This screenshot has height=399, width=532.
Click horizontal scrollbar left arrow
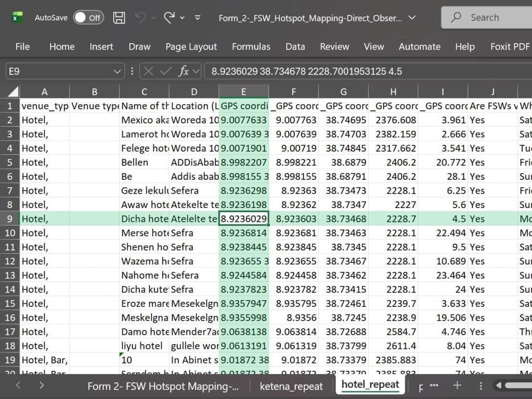pyautogui.click(x=498, y=385)
